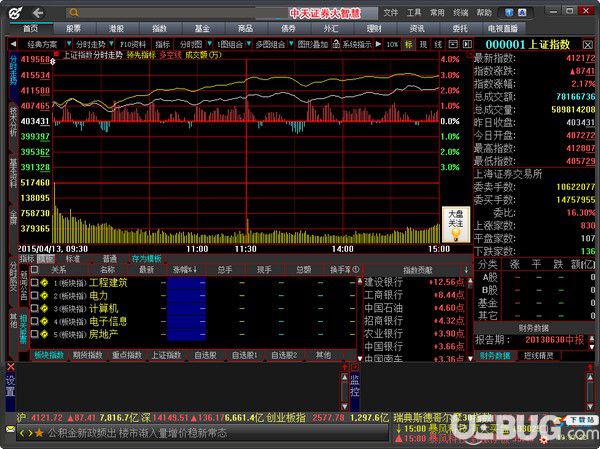
Task: Click the lock icon beside 系统指示
Action: pos(336,44)
